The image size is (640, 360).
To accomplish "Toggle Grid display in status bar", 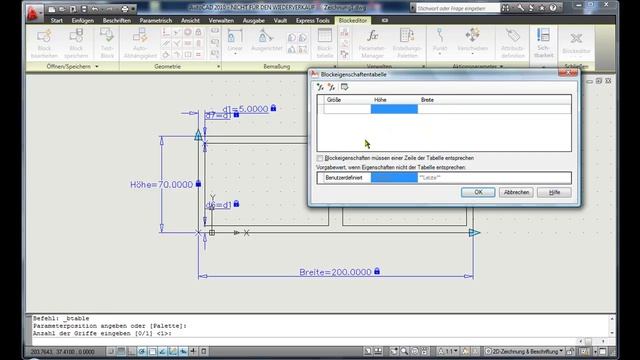I will (x=121, y=351).
